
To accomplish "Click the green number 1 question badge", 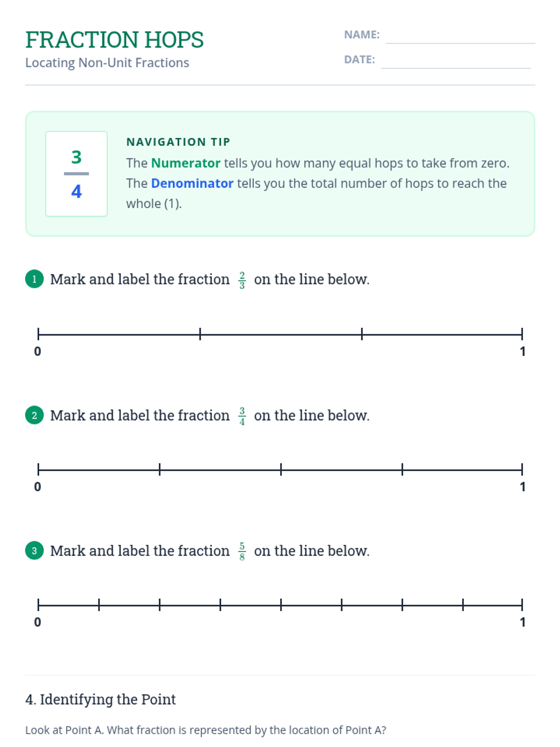I will click(x=34, y=279).
